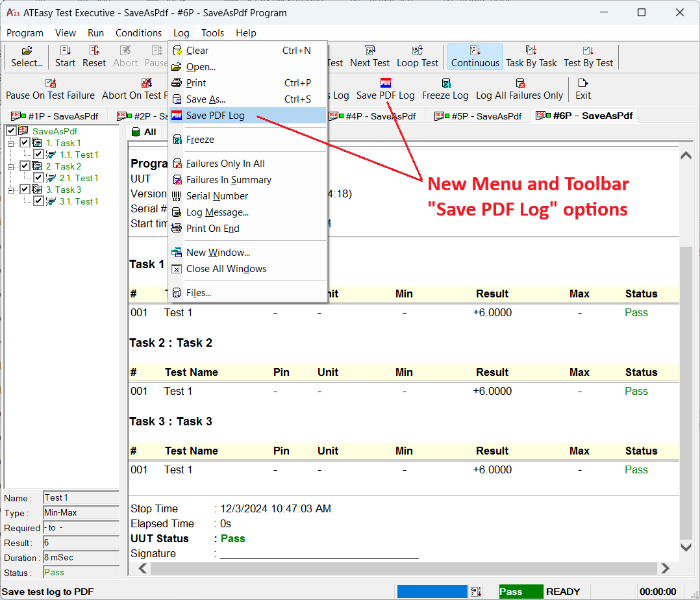Choose Clear from the Log menu

248,51
